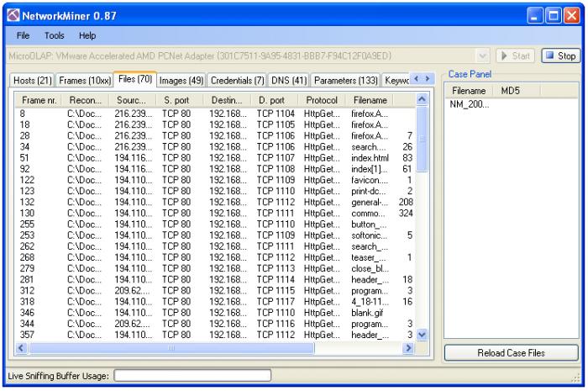Open the Help menu

[x=87, y=35]
